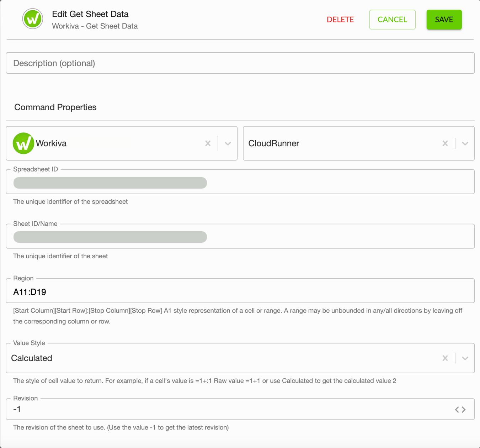Click 'Workiva - Get Sheet Data' subtitle
Screen dimensions: 480x448
click(95, 26)
